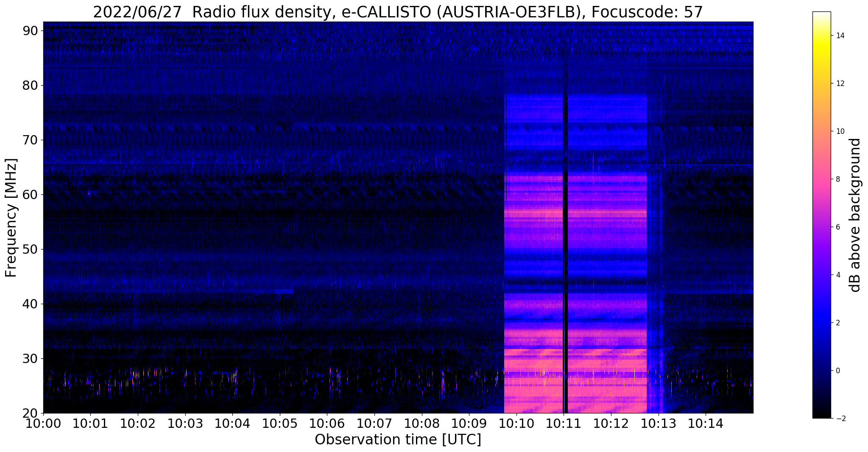The image size is (868, 452).
Task: Click the 10:10 time tick label
Action: 516,423
